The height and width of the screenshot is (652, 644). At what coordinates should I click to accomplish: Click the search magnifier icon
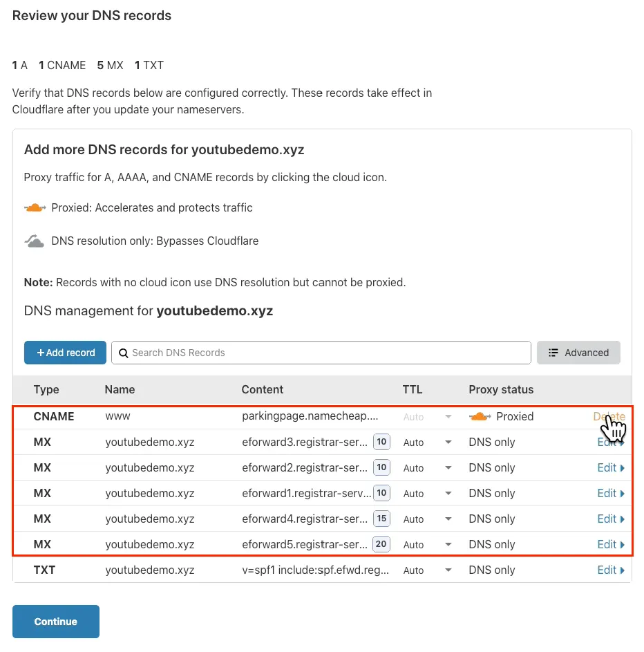coord(124,353)
